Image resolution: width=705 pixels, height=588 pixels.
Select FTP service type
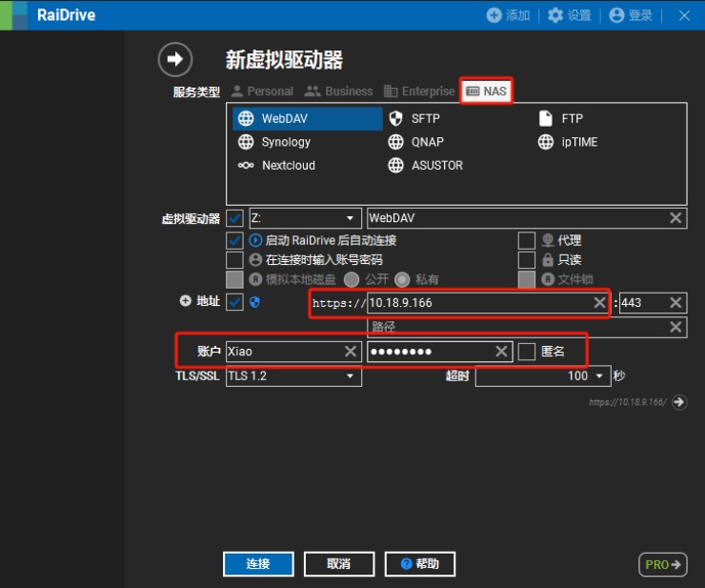[561, 119]
